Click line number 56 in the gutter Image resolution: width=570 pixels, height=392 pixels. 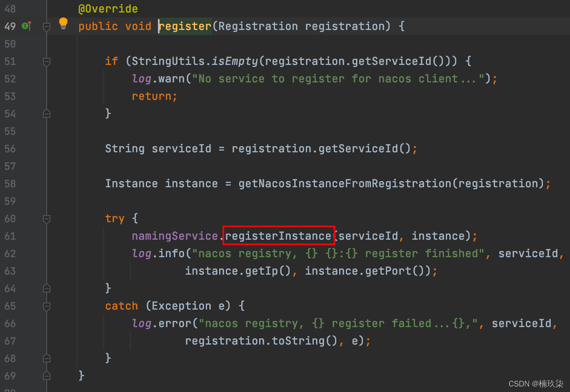[x=10, y=149]
